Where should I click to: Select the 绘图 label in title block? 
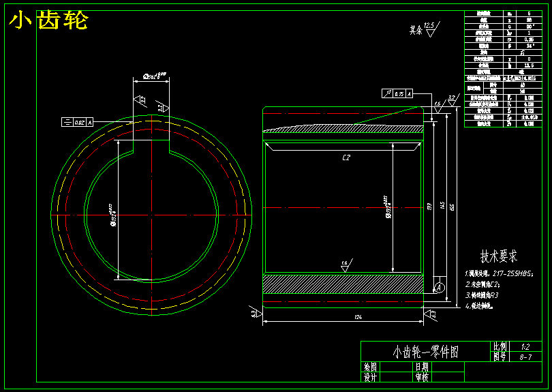pyautogui.click(x=370, y=367)
